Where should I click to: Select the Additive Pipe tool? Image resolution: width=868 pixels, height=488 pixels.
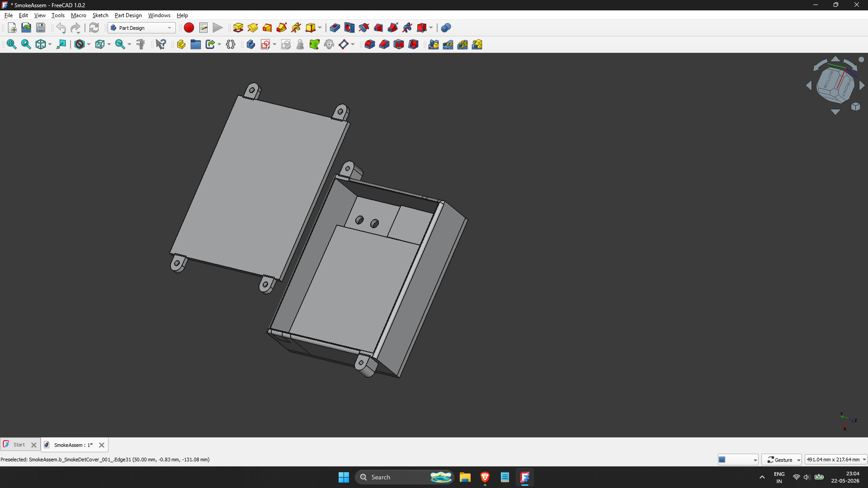pyautogui.click(x=282, y=28)
